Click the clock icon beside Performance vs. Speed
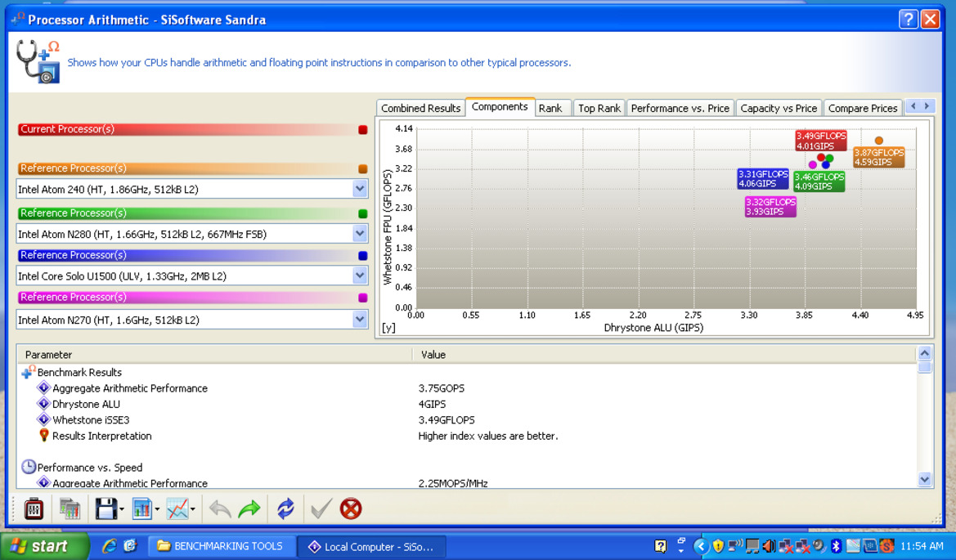956x560 pixels. (28, 467)
